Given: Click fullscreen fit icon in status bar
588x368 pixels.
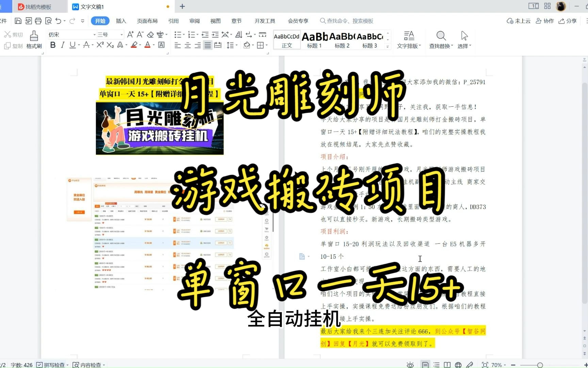Looking at the screenshot, I should (485, 365).
